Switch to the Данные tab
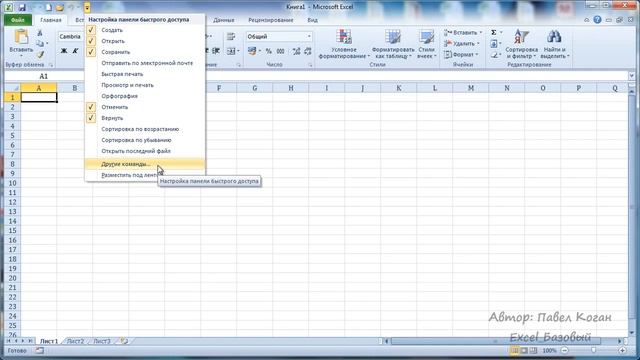Image resolution: width=640 pixels, height=360 pixels. click(x=224, y=20)
